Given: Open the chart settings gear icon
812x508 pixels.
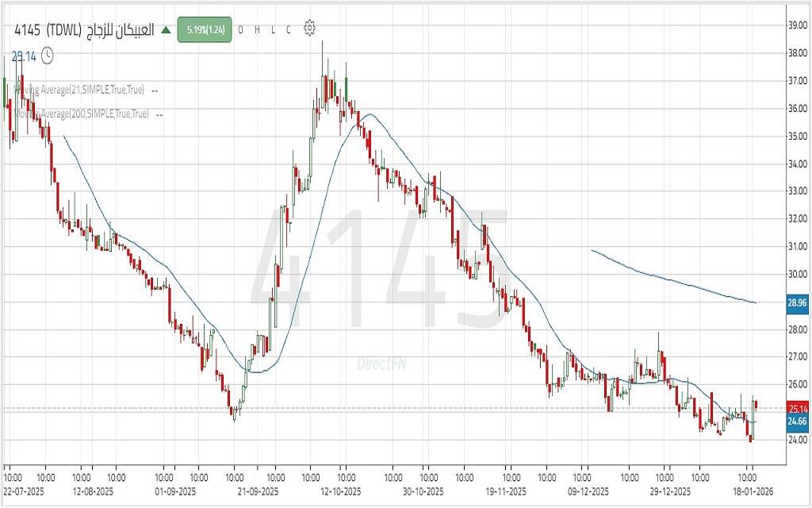Looking at the screenshot, I should click(309, 29).
